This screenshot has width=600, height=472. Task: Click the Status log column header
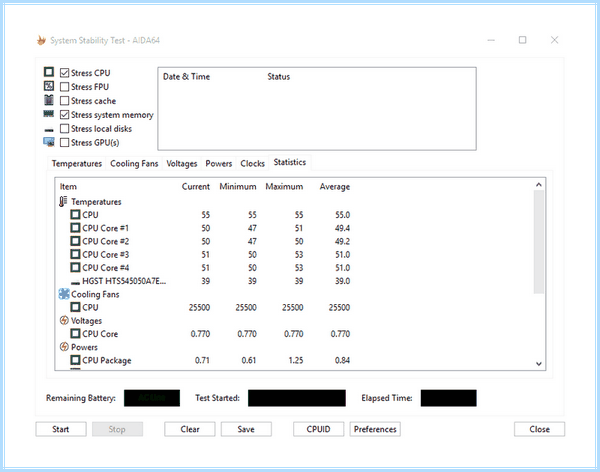point(279,77)
